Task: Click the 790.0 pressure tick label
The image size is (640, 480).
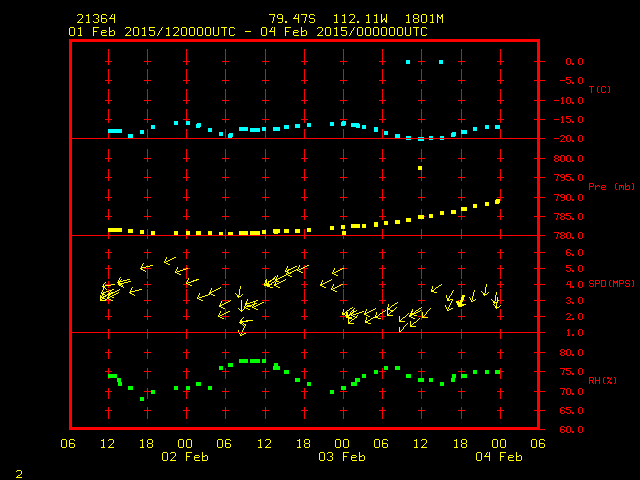Action: (x=569, y=198)
